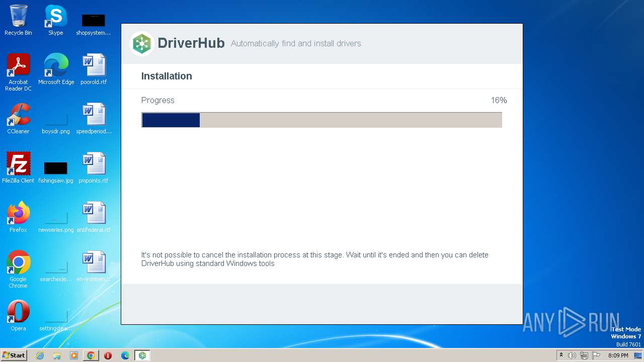Select the Google Chrome desktop shortcut

(x=18, y=269)
